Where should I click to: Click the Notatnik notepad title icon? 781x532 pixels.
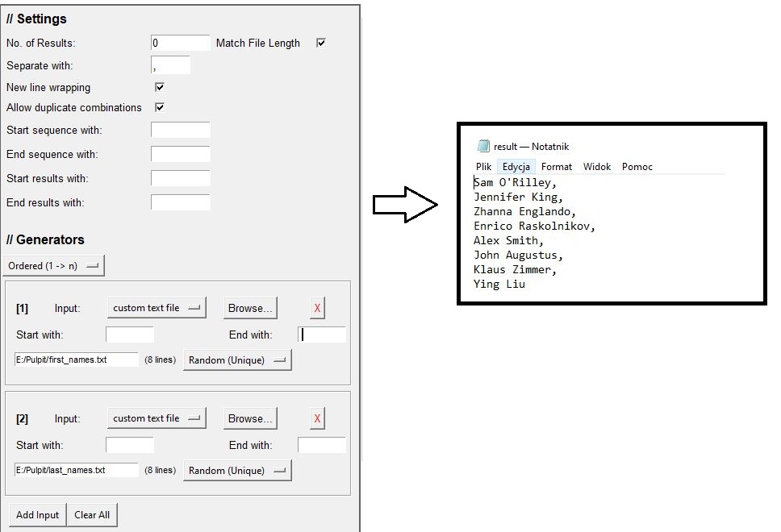point(483,146)
